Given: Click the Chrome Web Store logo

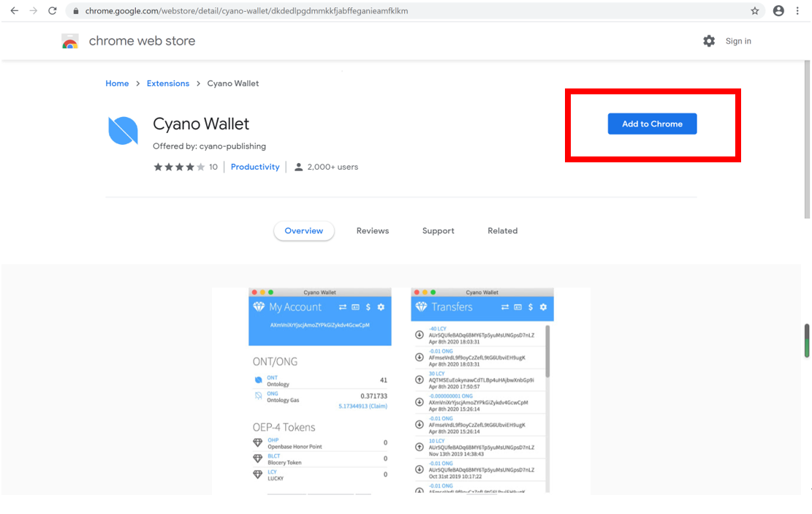Looking at the screenshot, I should click(70, 41).
